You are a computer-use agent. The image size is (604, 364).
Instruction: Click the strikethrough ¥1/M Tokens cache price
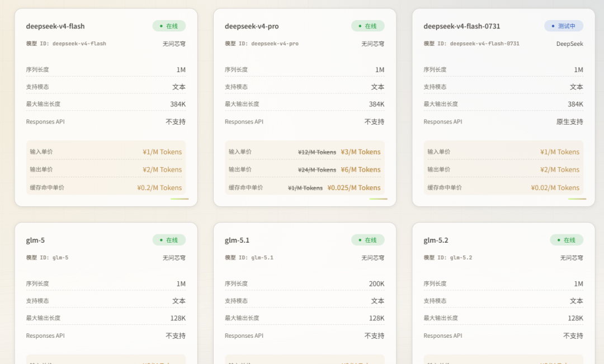pos(305,188)
